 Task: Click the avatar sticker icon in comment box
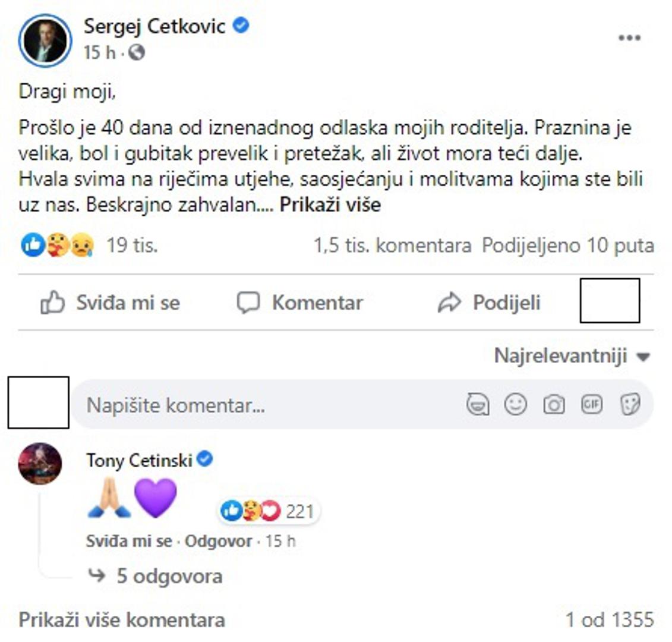(478, 405)
